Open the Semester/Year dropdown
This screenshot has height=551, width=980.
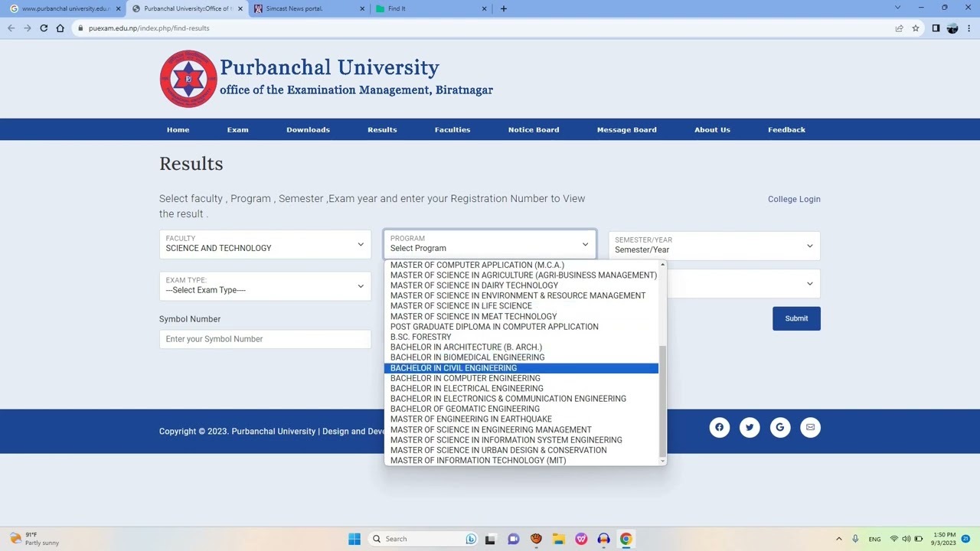[714, 245]
